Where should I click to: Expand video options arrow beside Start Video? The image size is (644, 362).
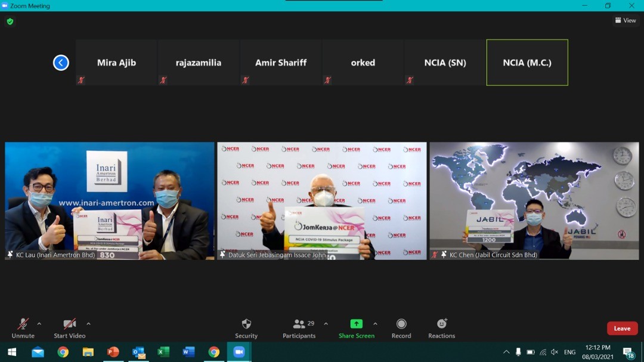tap(88, 324)
